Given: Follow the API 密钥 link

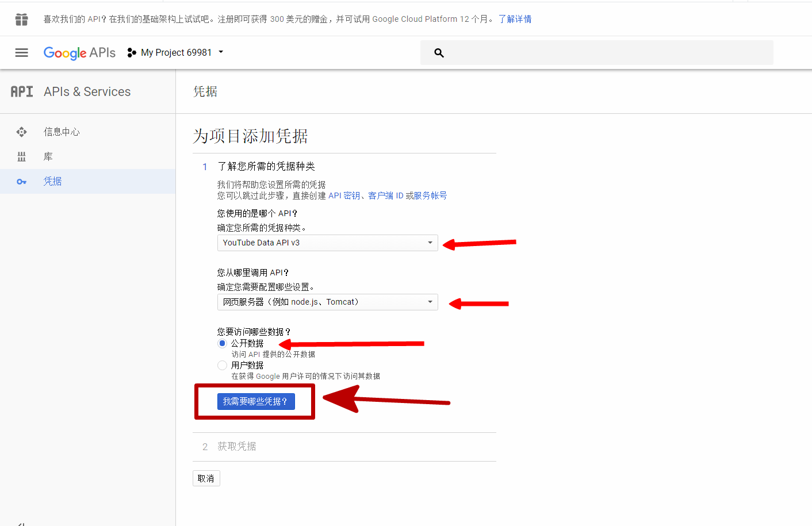Looking at the screenshot, I should pyautogui.click(x=344, y=195).
